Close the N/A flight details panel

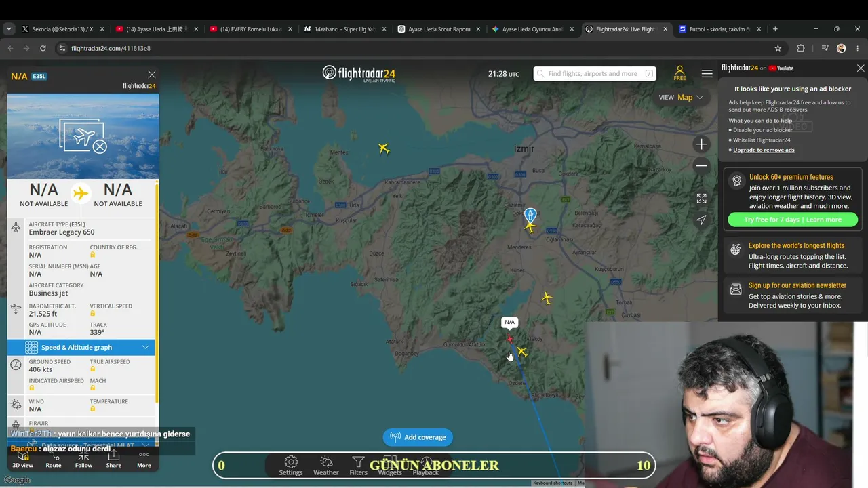(152, 75)
